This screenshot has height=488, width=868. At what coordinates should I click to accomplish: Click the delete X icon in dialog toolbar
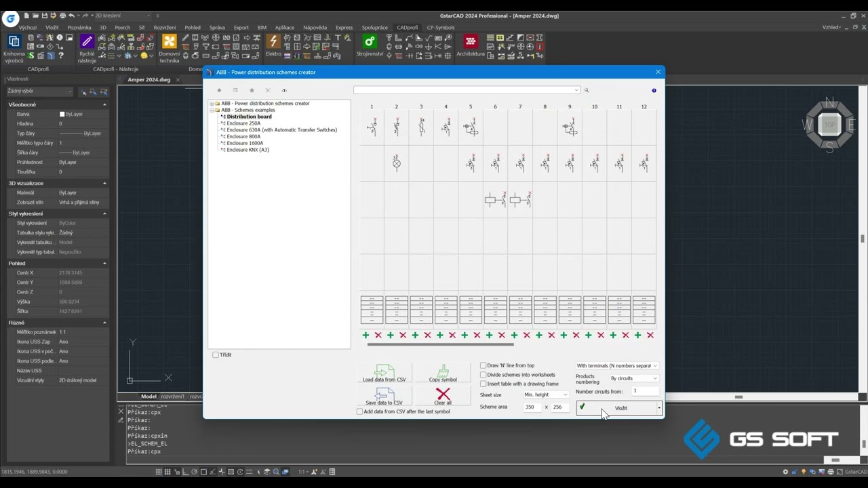[x=268, y=90]
